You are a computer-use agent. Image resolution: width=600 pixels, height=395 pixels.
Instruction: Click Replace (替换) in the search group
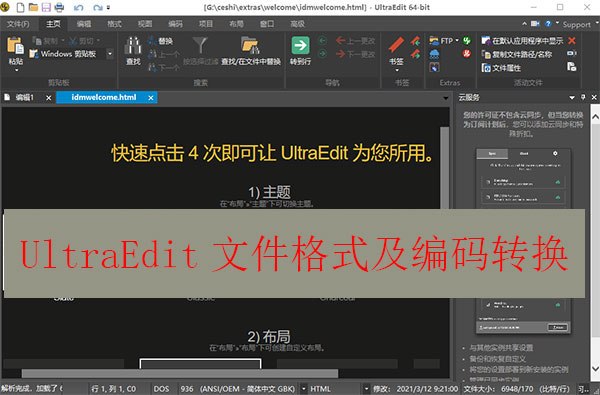(161, 41)
